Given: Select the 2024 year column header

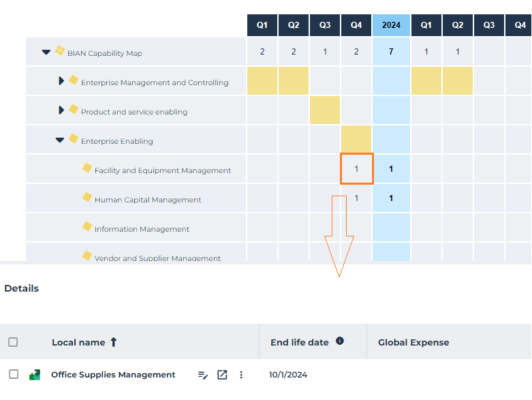Looking at the screenshot, I should 391,25.
